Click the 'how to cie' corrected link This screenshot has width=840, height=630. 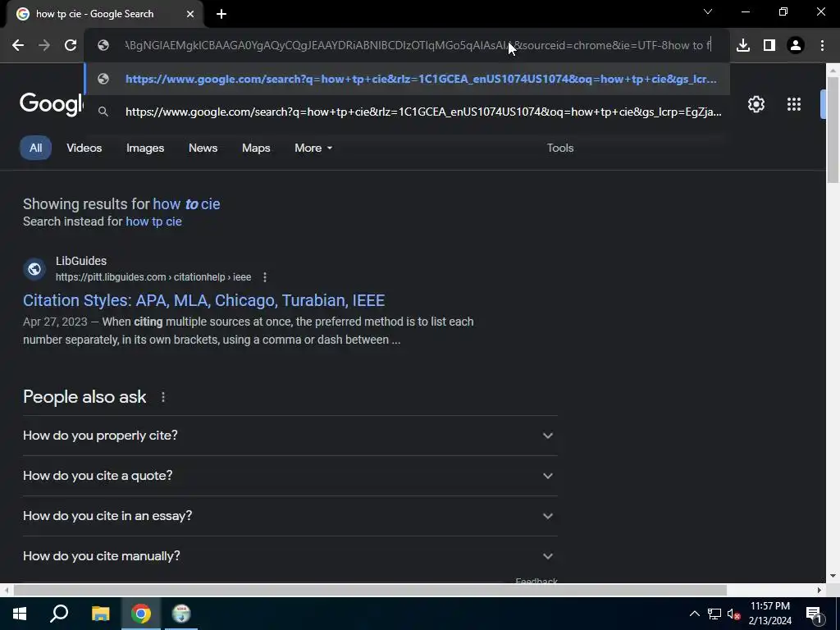(186, 204)
